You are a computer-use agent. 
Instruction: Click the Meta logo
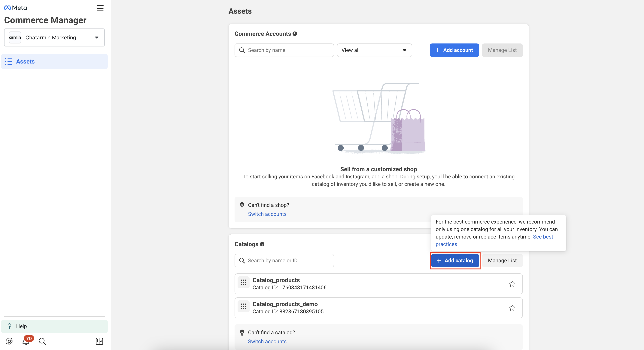(x=16, y=8)
